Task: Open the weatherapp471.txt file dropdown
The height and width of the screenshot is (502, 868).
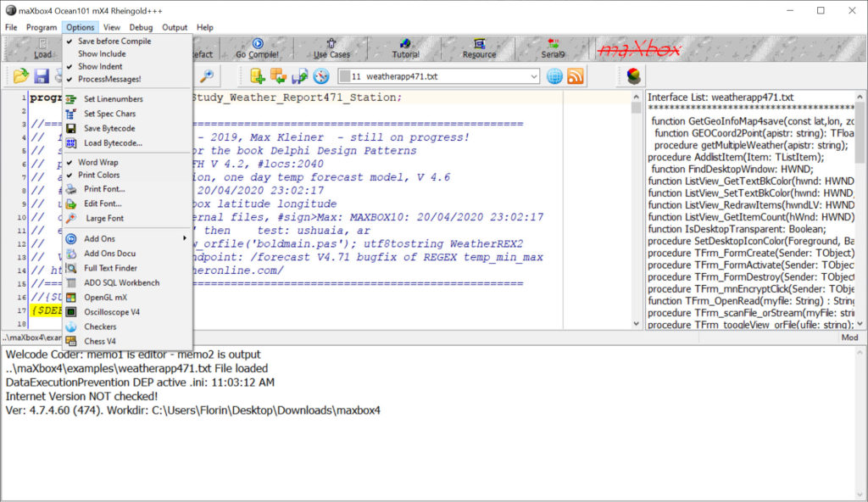Action: (534, 76)
